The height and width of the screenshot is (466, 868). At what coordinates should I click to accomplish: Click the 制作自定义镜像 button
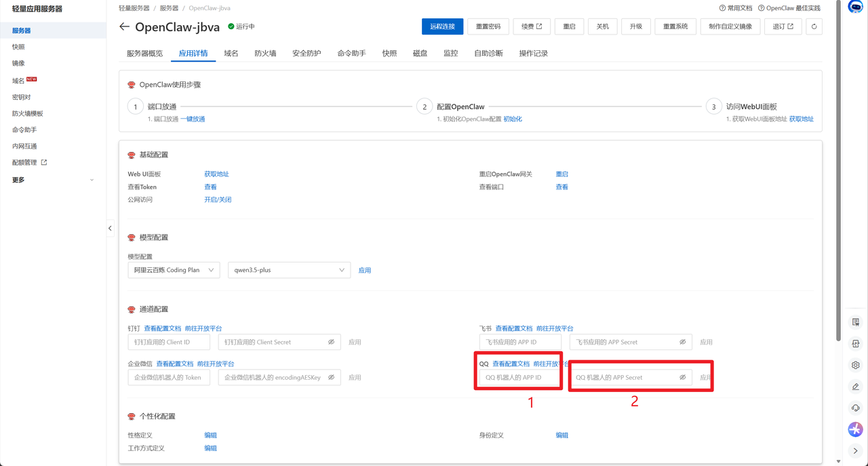[x=730, y=26]
